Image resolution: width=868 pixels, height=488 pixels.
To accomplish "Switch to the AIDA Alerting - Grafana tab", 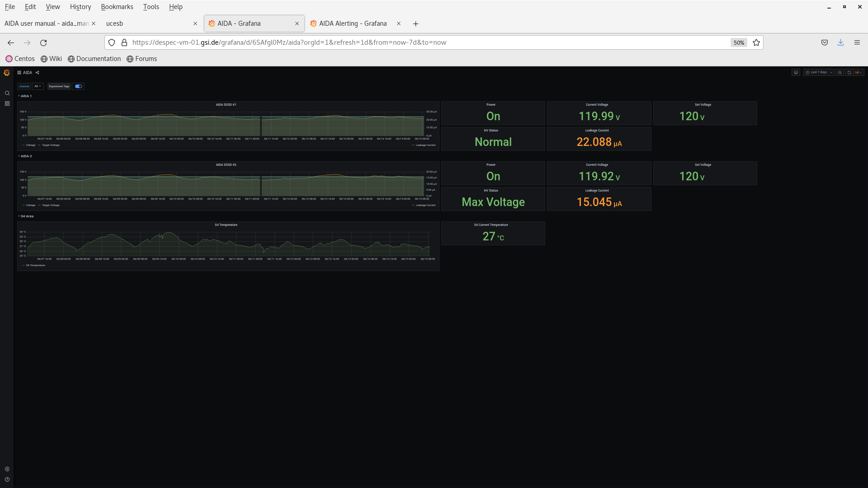I will [x=353, y=23].
